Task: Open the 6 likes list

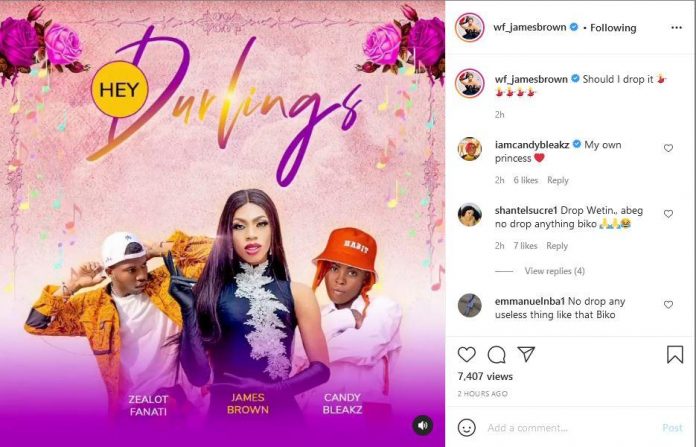Action: tap(526, 180)
